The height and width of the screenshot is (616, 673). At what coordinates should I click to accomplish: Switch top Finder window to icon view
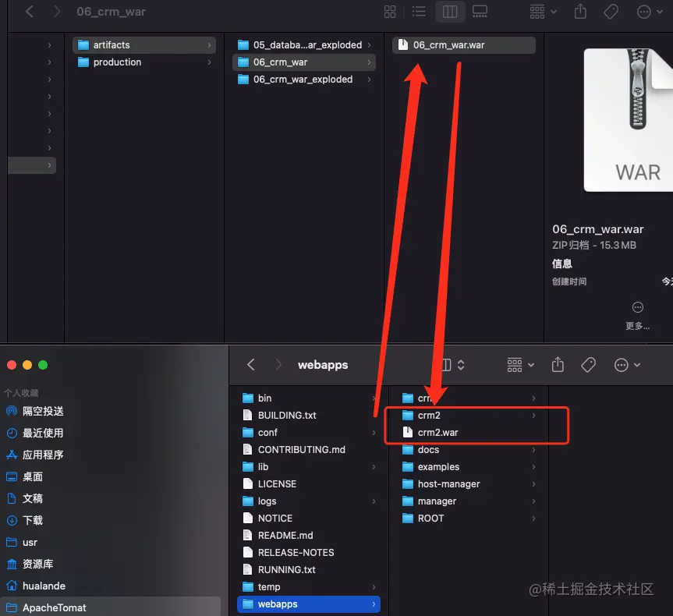click(390, 12)
